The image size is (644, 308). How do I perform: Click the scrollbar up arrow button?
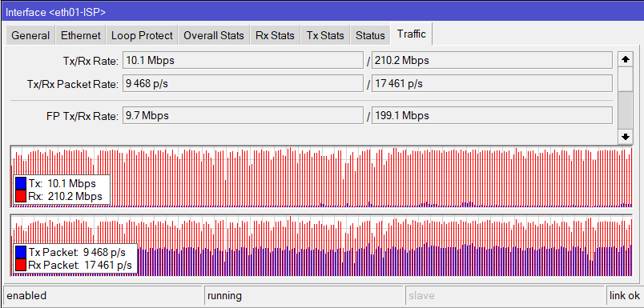pyautogui.click(x=625, y=59)
